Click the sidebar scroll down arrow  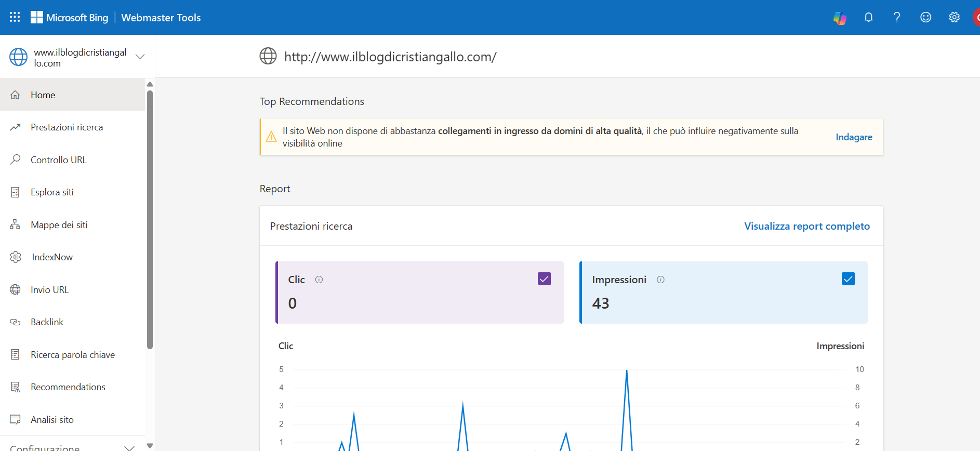point(150,445)
